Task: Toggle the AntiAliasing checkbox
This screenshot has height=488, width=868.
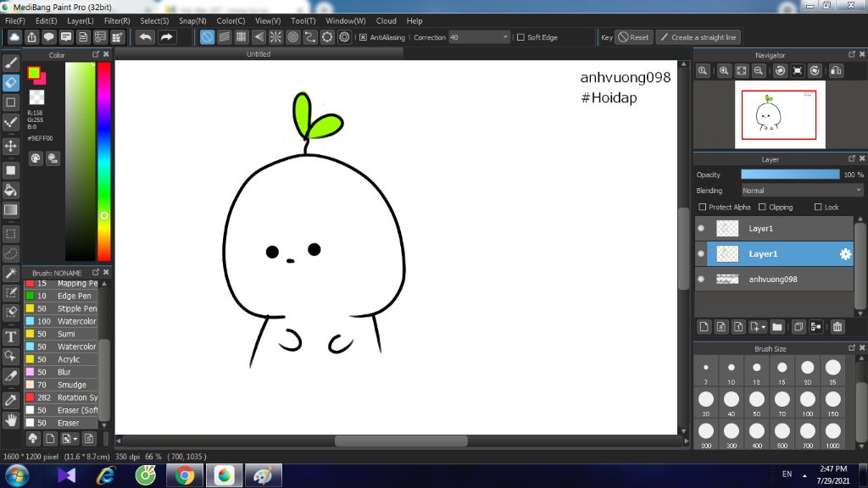Action: point(363,37)
